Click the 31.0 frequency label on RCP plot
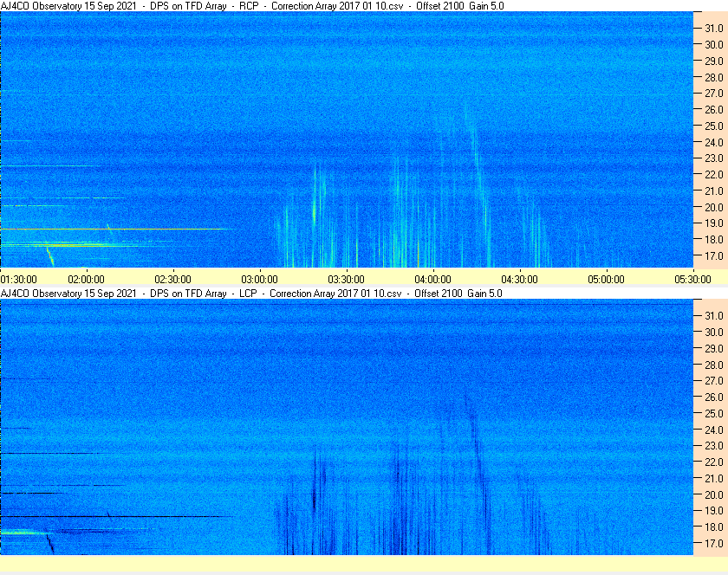 714,29
